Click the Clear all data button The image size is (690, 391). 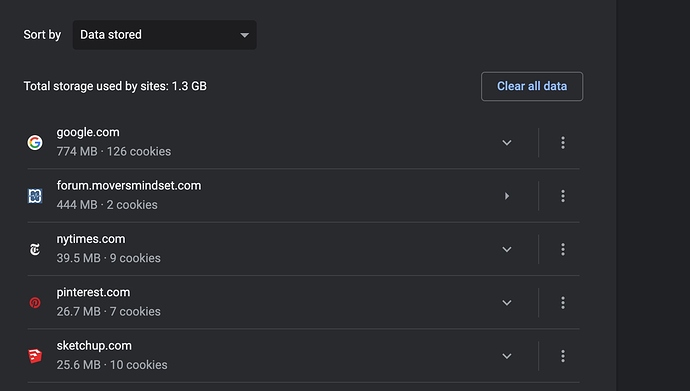[x=532, y=86]
